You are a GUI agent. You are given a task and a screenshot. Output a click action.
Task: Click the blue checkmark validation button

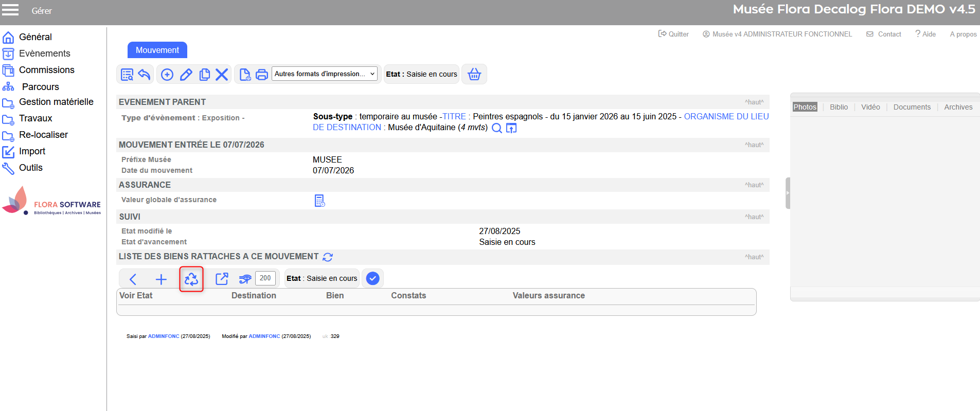point(372,278)
